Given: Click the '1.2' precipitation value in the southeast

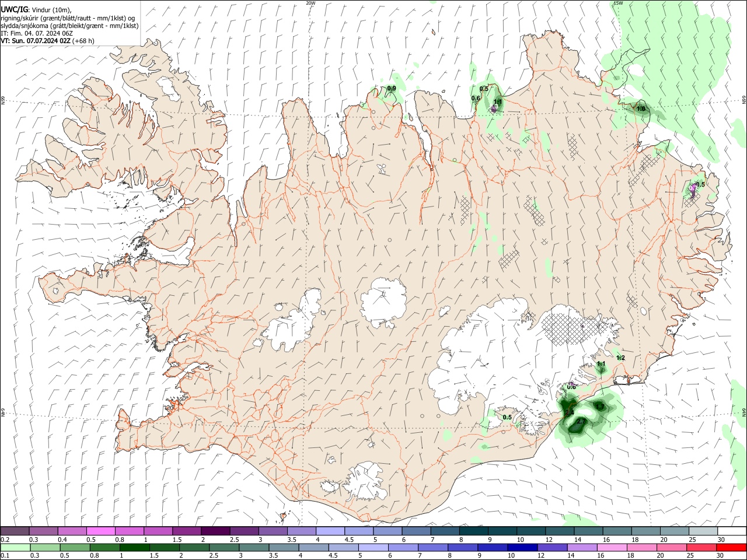Looking at the screenshot, I should (620, 358).
